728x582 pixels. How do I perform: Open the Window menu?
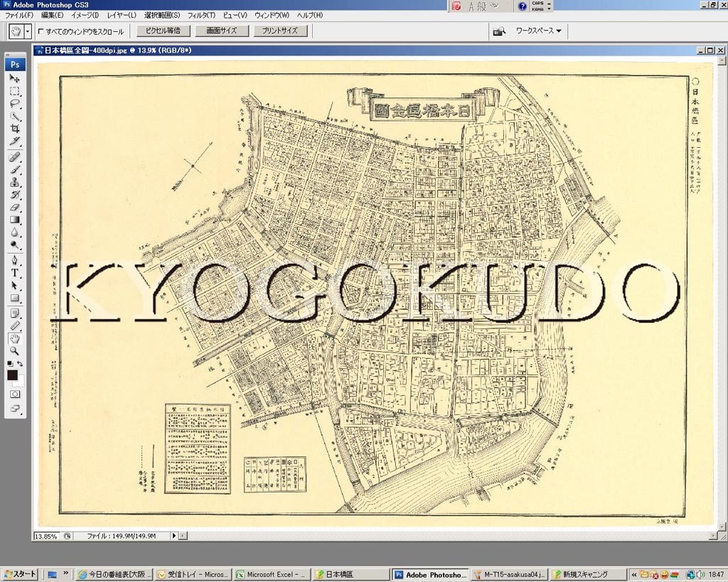pos(272,15)
